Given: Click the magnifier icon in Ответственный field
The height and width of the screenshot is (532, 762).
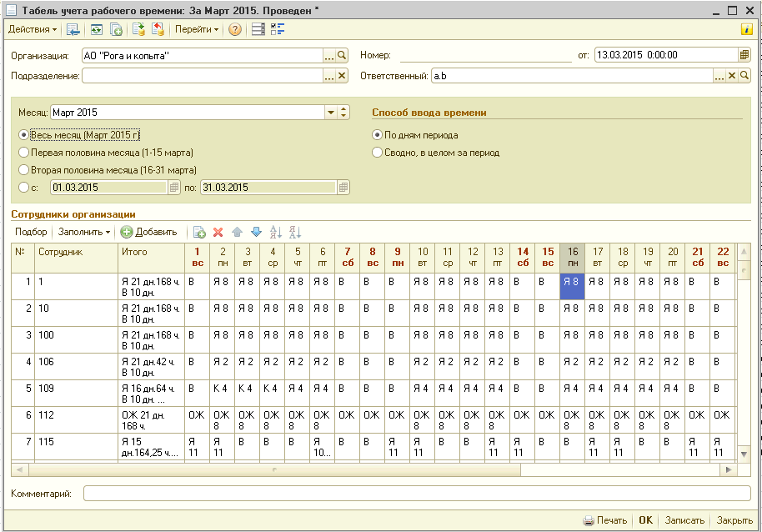Looking at the screenshot, I should tap(744, 75).
